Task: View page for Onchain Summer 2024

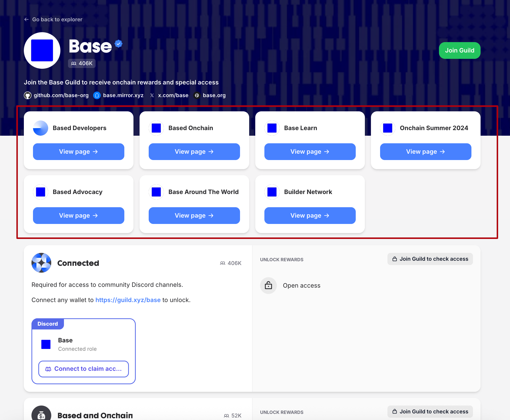Action: 426,152
